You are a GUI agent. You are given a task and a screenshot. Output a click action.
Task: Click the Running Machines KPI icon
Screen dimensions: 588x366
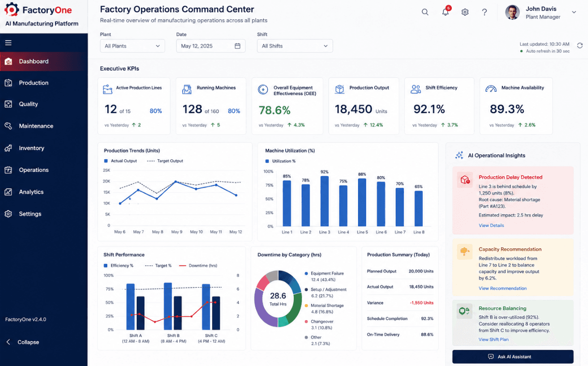click(186, 89)
